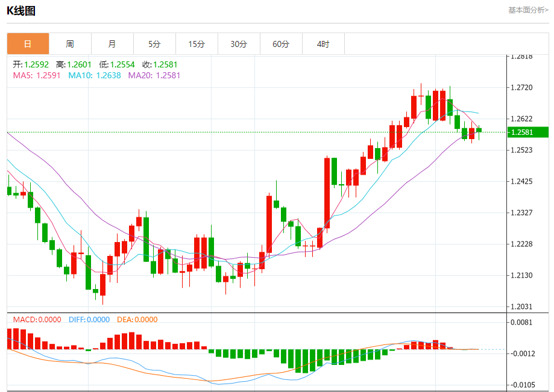
Task: Click the K线图 heading
Action: [21, 11]
